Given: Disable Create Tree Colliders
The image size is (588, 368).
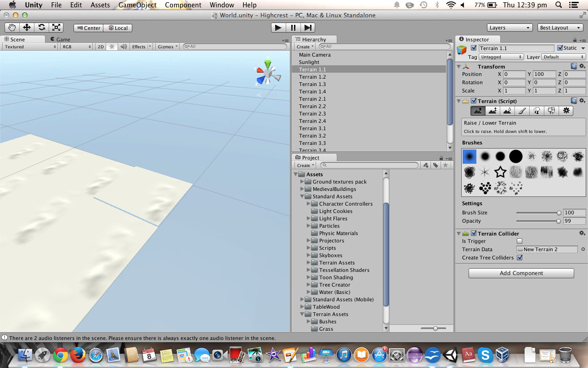Looking at the screenshot, I should pyautogui.click(x=520, y=258).
